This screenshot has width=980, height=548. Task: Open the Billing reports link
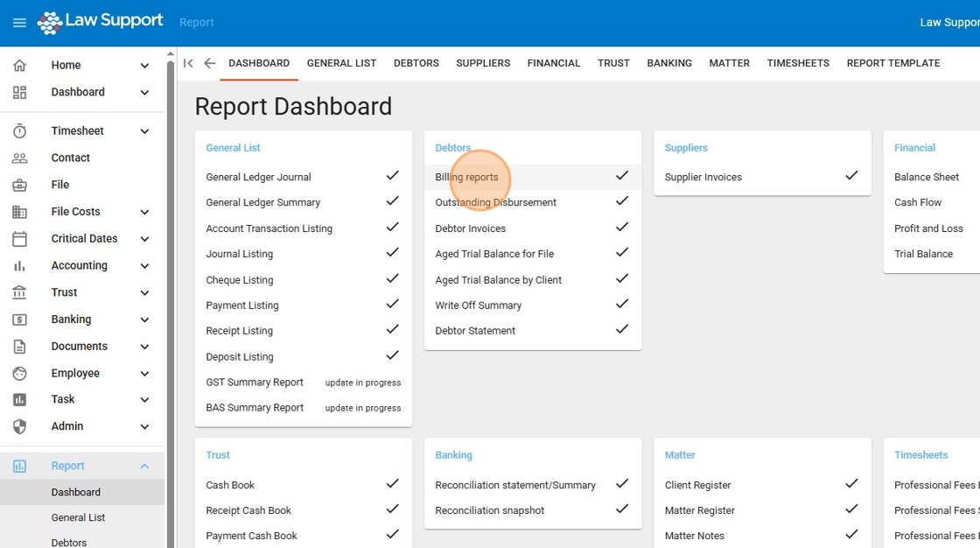(467, 177)
